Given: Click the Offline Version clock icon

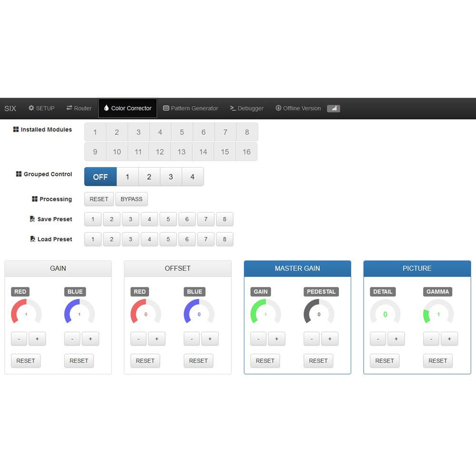Looking at the screenshot, I should point(278,108).
